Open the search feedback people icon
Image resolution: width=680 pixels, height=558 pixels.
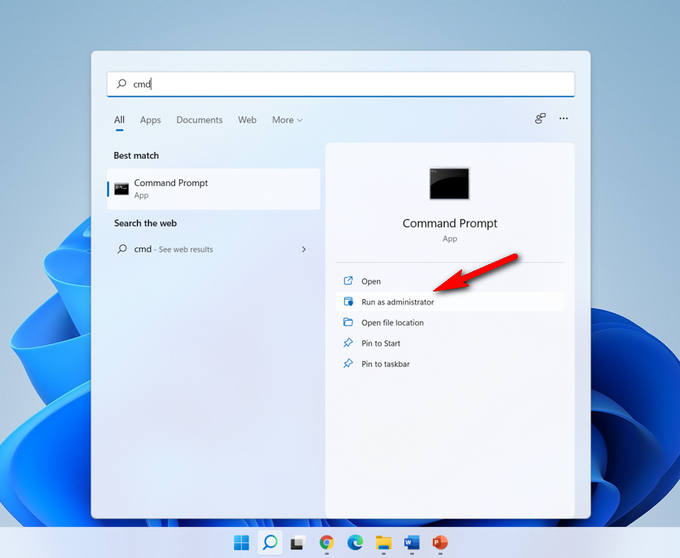[x=540, y=118]
